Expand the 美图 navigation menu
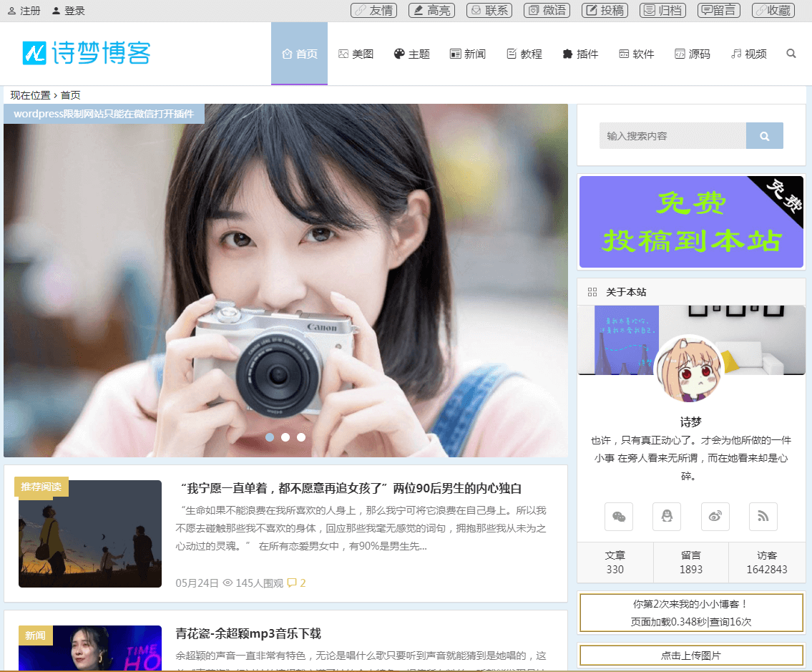The height and width of the screenshot is (672, 812). (x=356, y=53)
